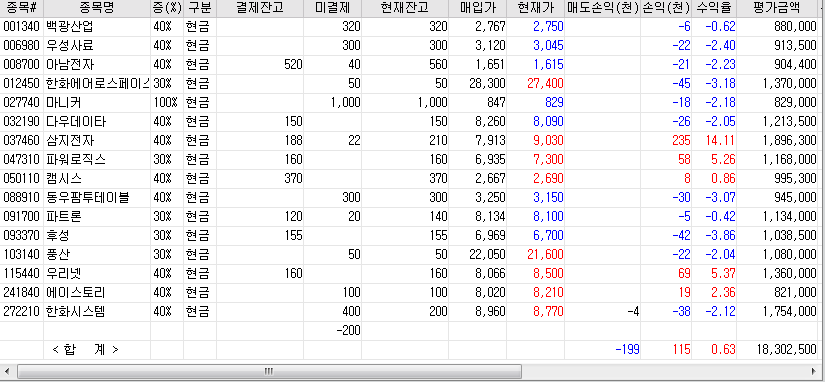Click the return rate 5.26
The height and width of the screenshot is (382, 825).
723,159
